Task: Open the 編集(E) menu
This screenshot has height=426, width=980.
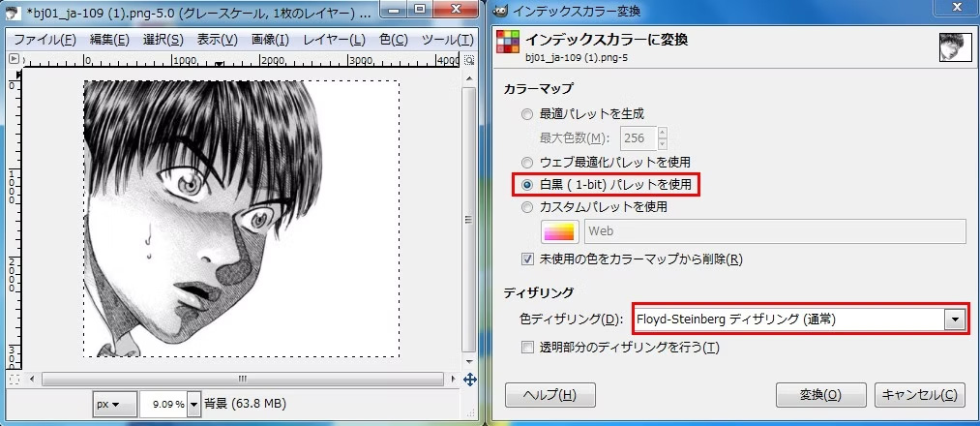Action: pos(109,40)
